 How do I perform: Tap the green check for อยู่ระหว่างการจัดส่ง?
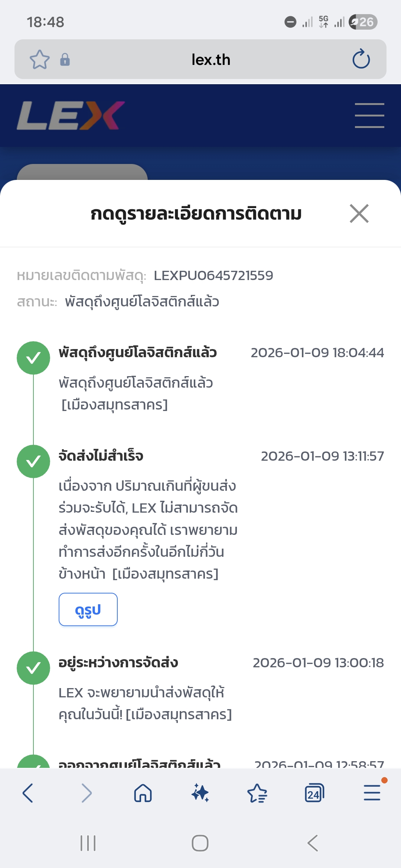(x=33, y=668)
